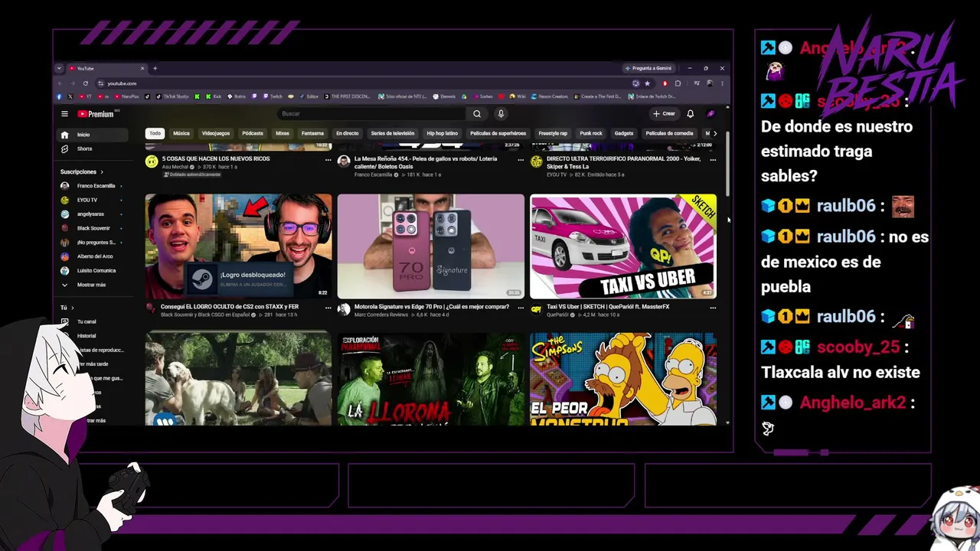
Task: Go to Inicio in the sidebar
Action: tap(93, 135)
